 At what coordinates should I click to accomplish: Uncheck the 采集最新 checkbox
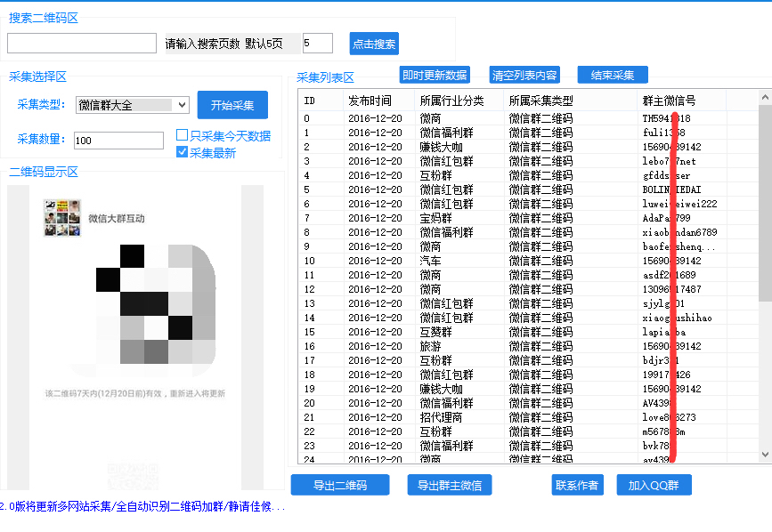click(182, 152)
